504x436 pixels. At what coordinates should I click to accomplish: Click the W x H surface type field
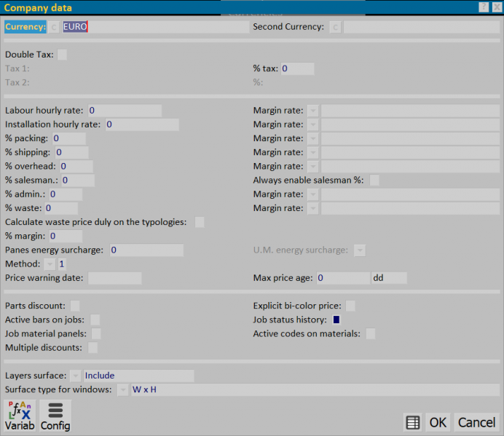pyautogui.click(x=315, y=389)
